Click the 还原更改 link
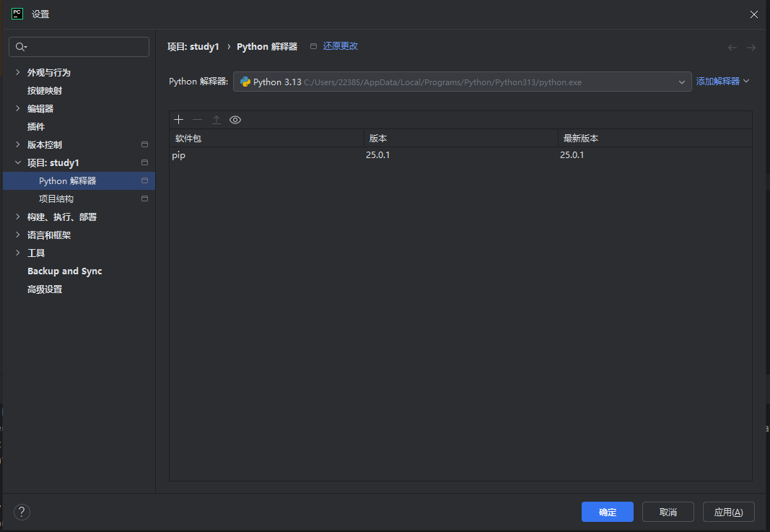 (341, 46)
